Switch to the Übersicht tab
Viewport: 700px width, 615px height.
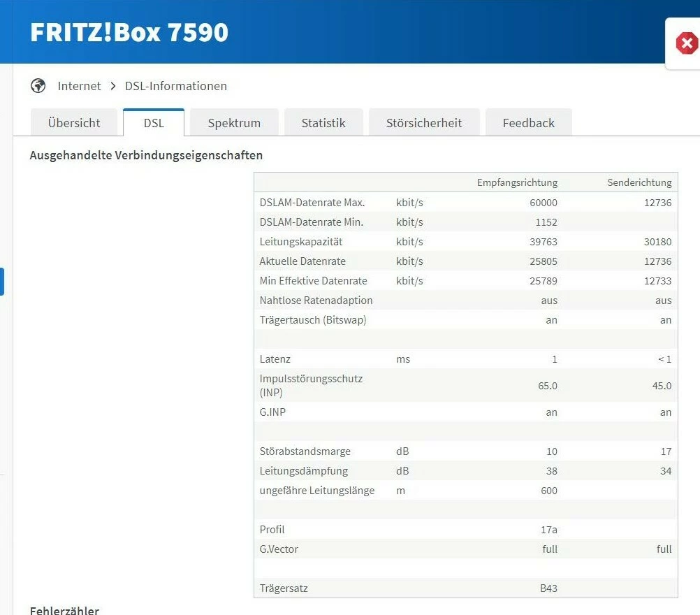click(74, 122)
